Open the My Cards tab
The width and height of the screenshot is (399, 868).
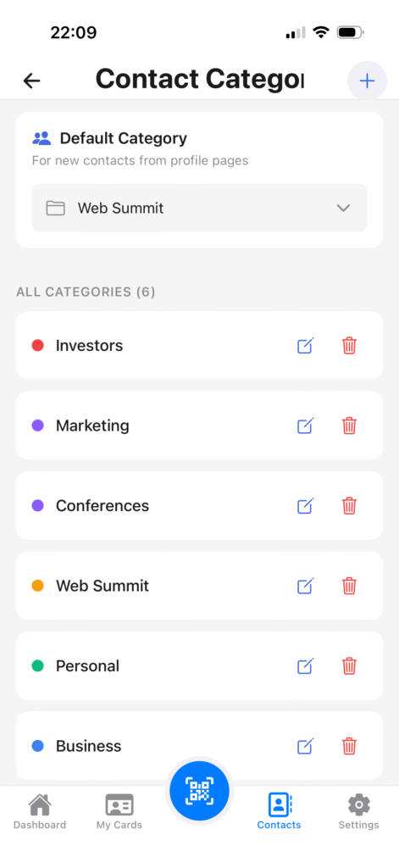click(x=119, y=811)
